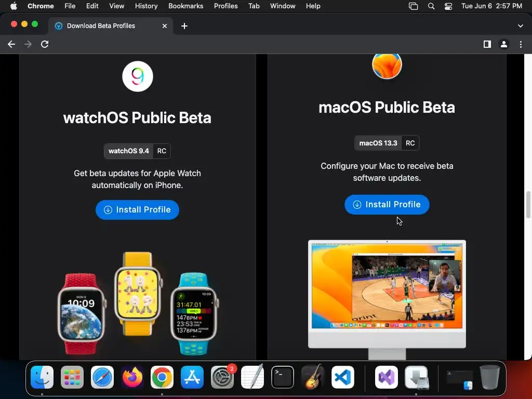Open Control Center in menu bar

point(448,6)
